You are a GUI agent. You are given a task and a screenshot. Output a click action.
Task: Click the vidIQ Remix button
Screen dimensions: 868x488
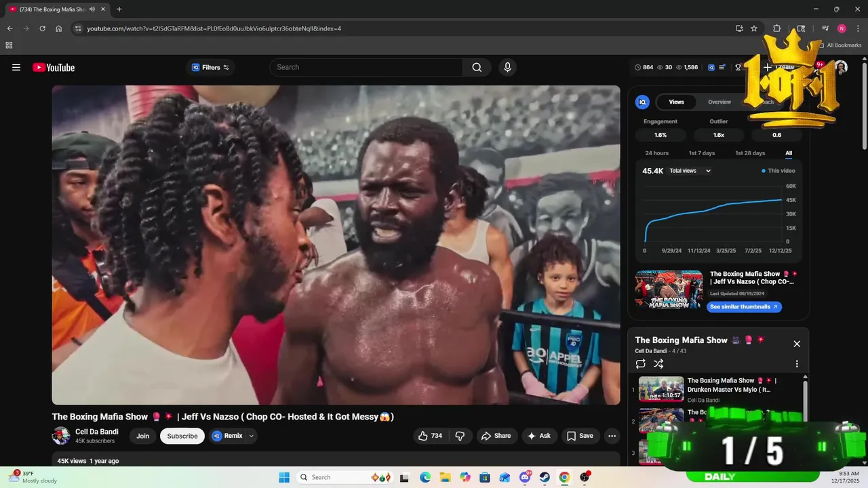pos(227,436)
